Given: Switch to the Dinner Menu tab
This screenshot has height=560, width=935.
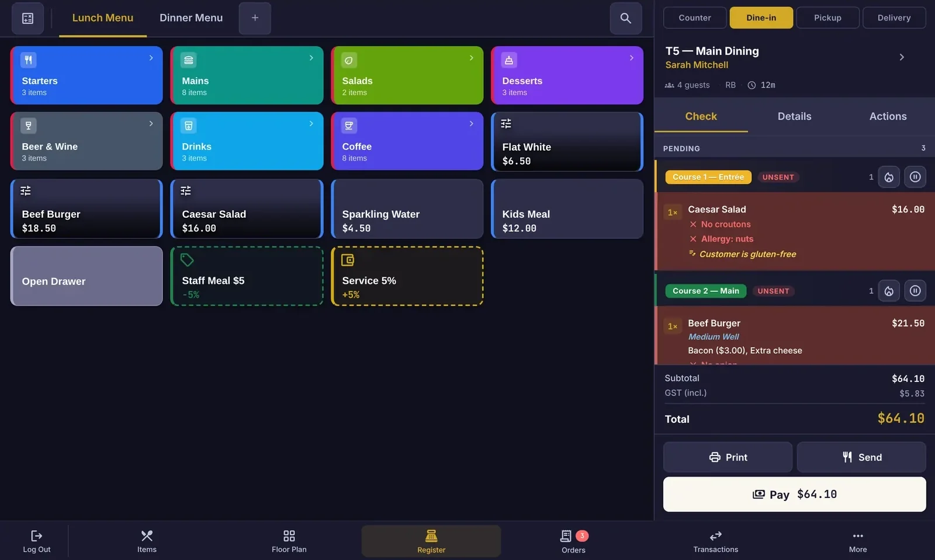Looking at the screenshot, I should point(191,18).
